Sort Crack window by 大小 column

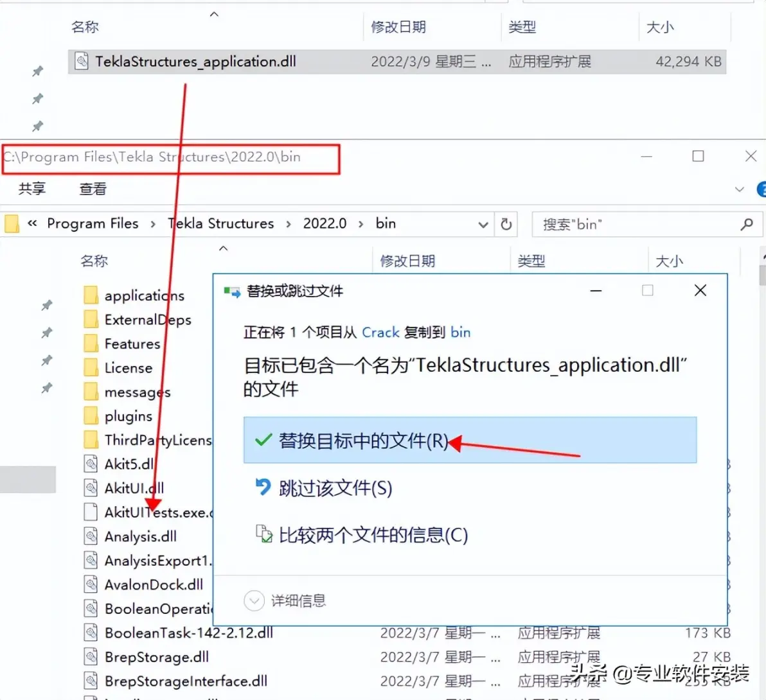(x=659, y=27)
